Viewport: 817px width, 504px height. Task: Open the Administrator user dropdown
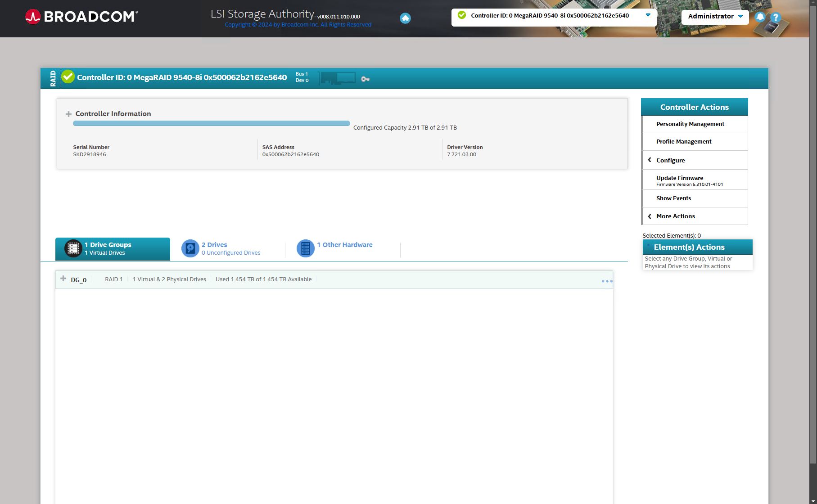click(715, 17)
